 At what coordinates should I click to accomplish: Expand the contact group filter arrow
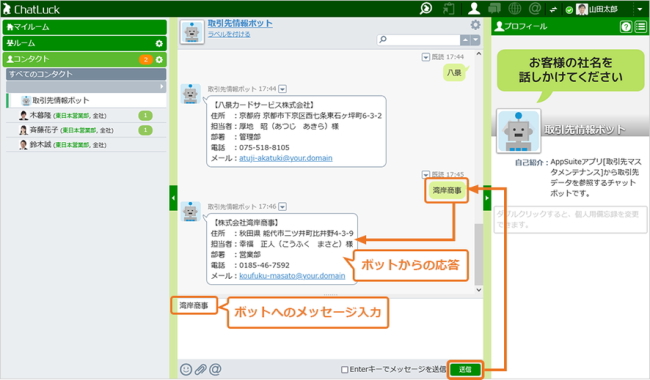pos(162,87)
